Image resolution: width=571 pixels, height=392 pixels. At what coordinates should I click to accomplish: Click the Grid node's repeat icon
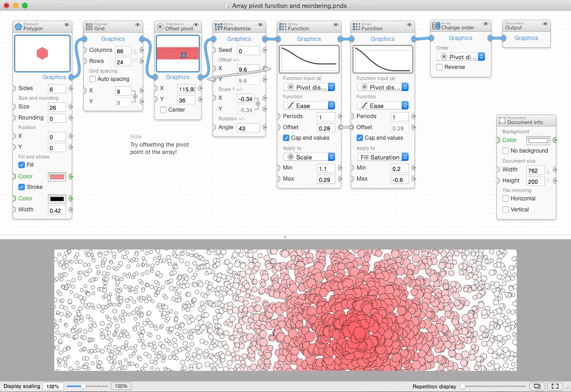click(x=89, y=26)
